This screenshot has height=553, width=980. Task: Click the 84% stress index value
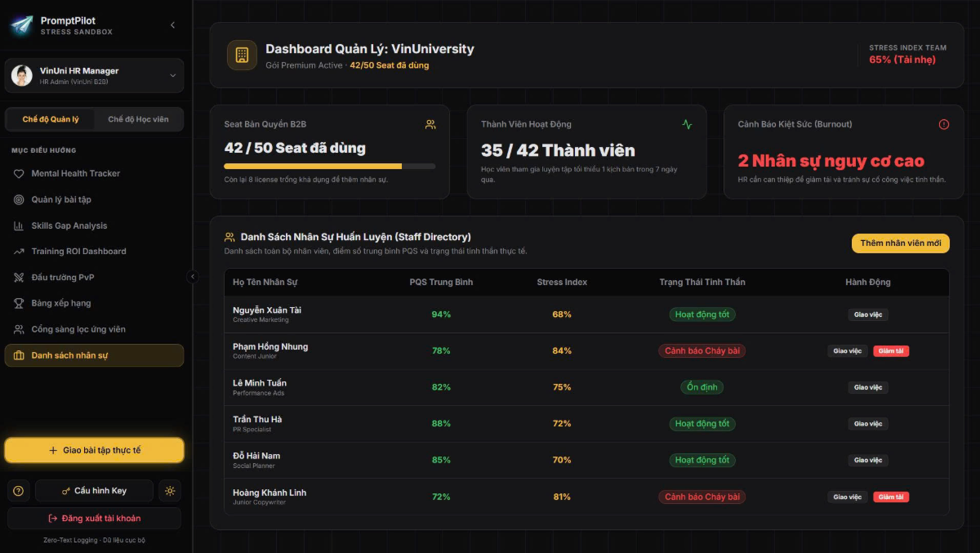click(x=562, y=351)
